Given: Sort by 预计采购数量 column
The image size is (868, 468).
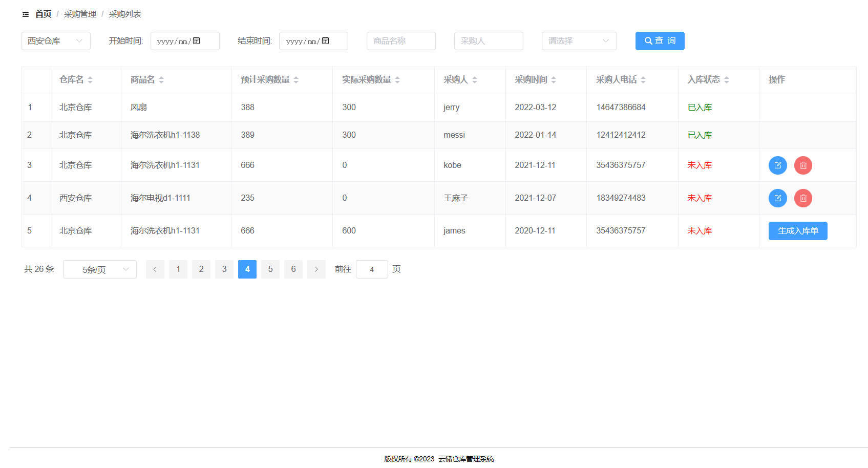Looking at the screenshot, I should (296, 80).
